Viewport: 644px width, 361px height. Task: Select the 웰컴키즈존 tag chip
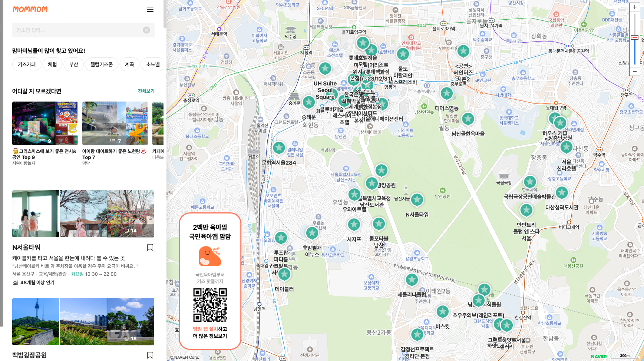[102, 64]
